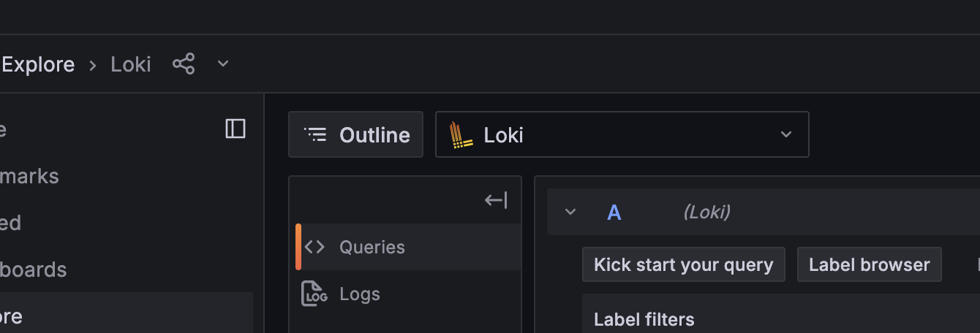This screenshot has width=980, height=333.
Task: Click query name A to rename it
Action: pyautogui.click(x=614, y=213)
